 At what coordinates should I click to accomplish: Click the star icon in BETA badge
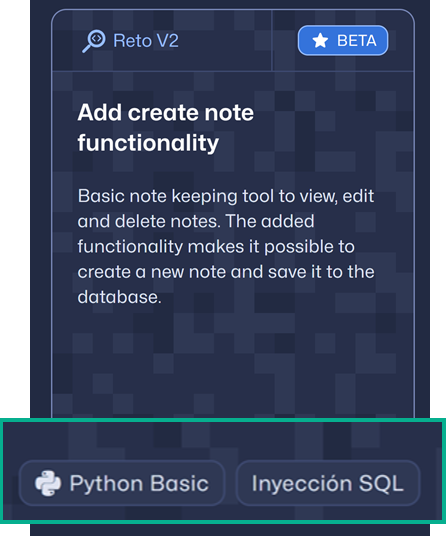[x=320, y=41]
